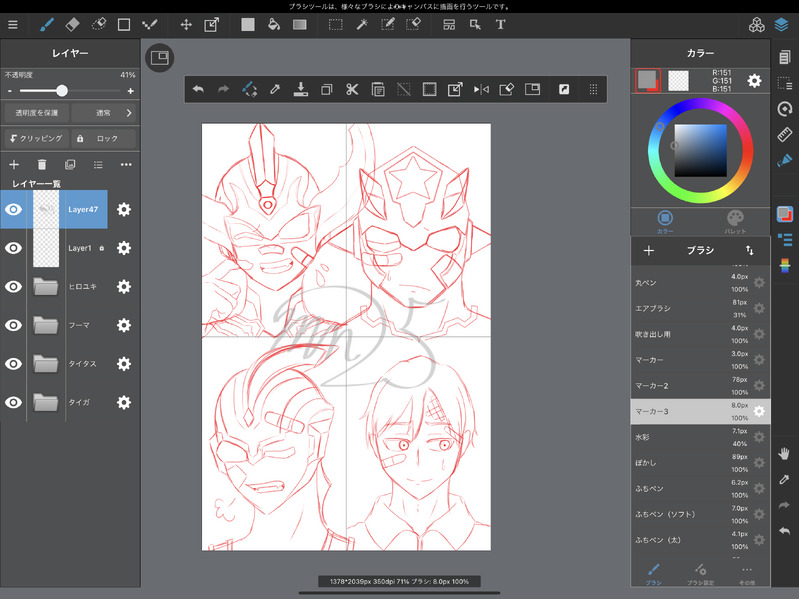Viewport: 799px width, 599px height.
Task: Open マーカー3 brush settings gear
Action: pyautogui.click(x=759, y=412)
